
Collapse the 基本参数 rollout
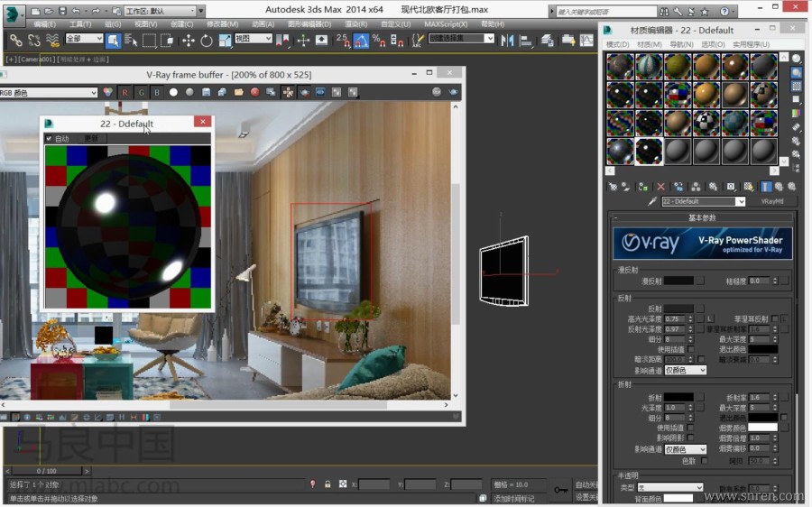pyautogui.click(x=702, y=218)
